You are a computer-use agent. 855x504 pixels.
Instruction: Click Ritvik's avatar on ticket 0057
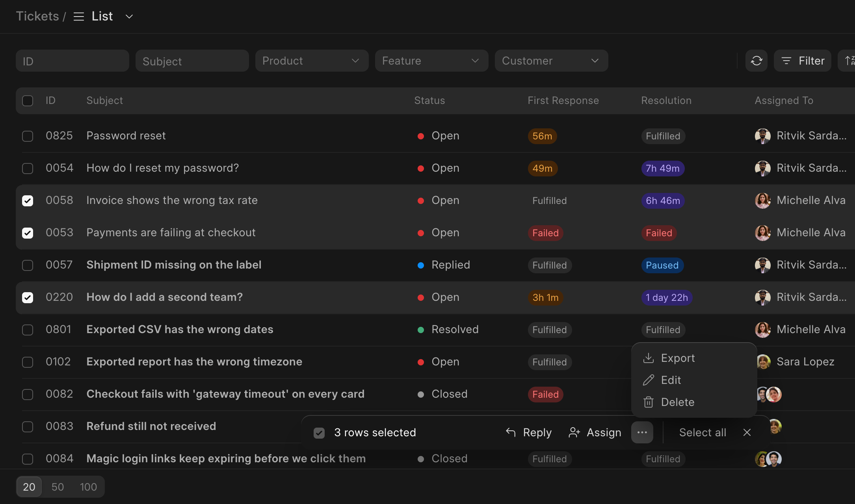pos(762,265)
